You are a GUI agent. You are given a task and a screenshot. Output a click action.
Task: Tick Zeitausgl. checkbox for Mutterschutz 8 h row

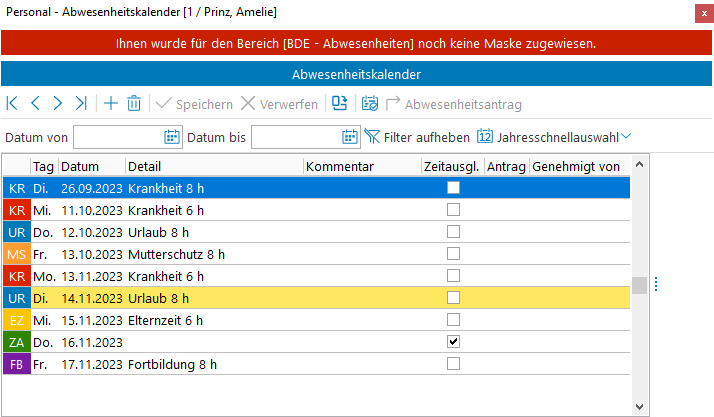[454, 254]
